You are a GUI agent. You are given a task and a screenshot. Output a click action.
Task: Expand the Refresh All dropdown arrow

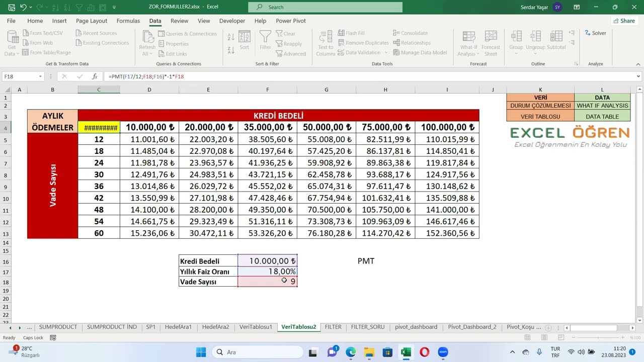[151, 54]
